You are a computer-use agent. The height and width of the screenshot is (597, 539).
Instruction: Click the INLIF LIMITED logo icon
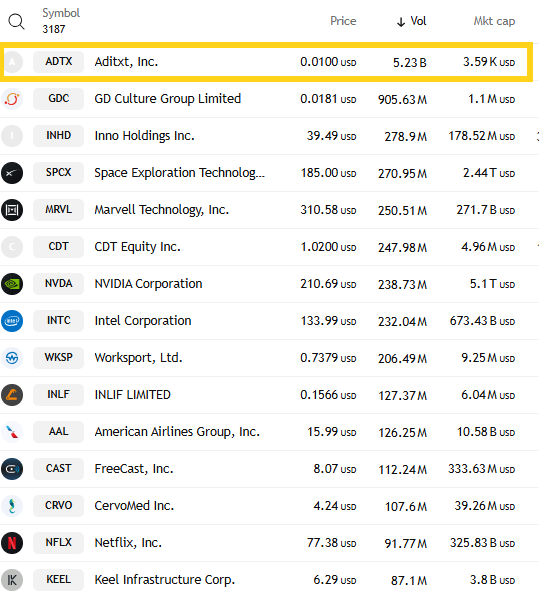[12, 395]
